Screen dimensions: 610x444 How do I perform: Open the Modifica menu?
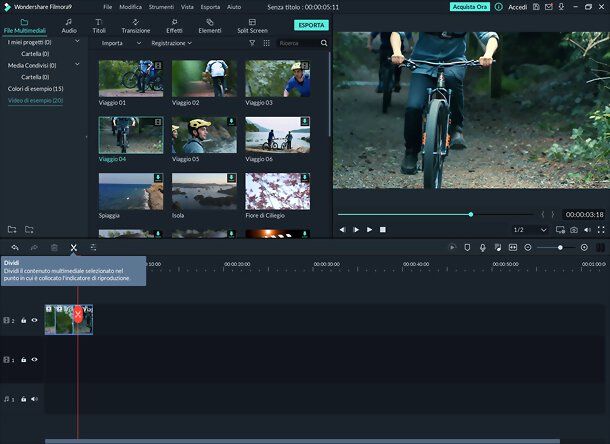point(131,7)
